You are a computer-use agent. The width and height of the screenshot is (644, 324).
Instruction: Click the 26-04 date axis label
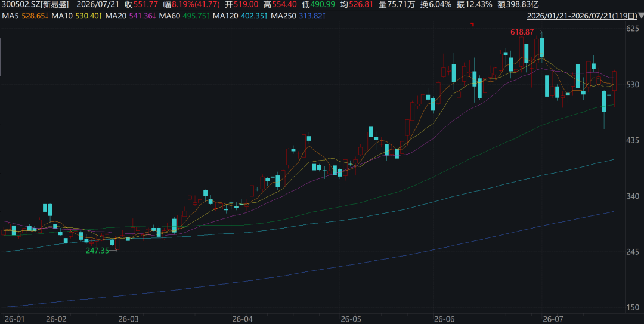242,319
